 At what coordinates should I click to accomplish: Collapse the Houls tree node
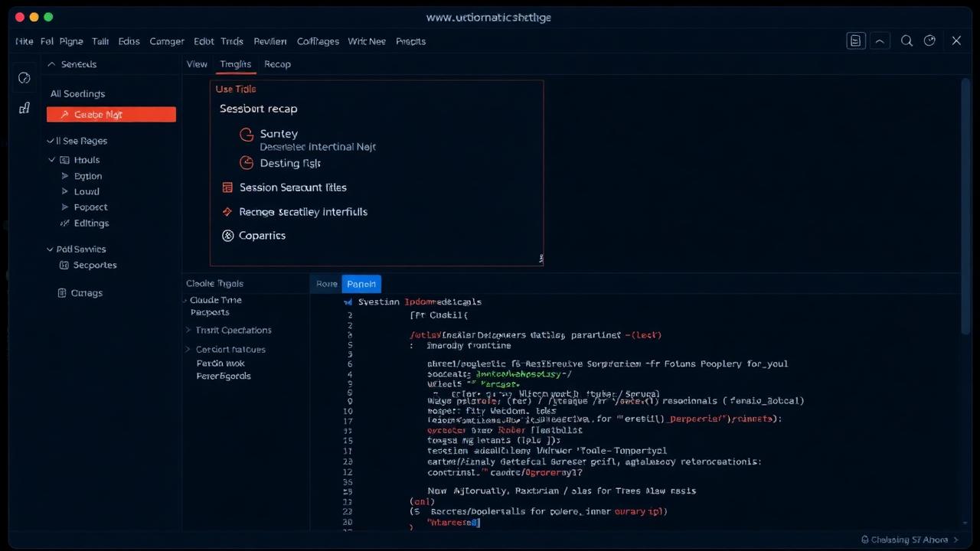pyautogui.click(x=52, y=160)
